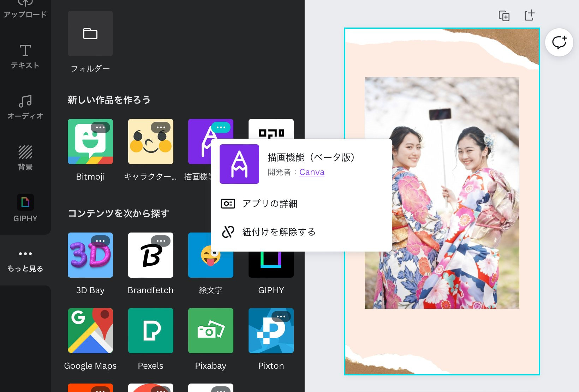
Task: Duplicate the current page
Action: [505, 16]
